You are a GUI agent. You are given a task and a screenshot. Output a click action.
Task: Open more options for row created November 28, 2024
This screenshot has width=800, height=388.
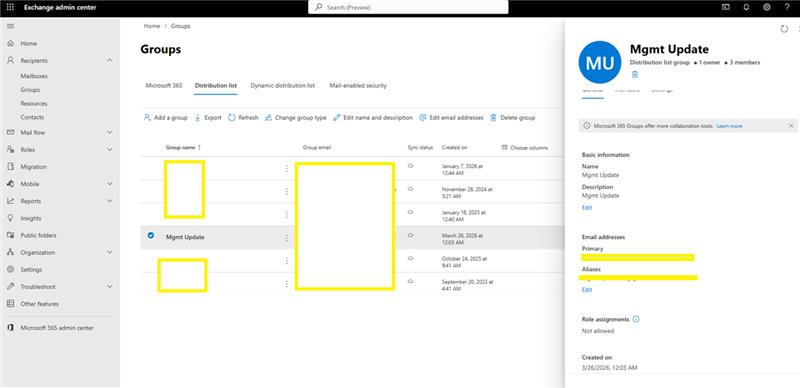[287, 191]
